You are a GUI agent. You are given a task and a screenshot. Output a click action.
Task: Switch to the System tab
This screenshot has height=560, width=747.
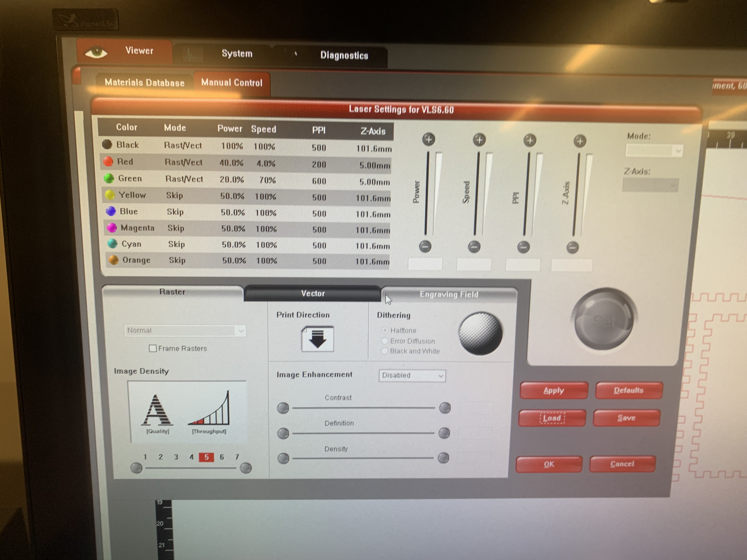[x=223, y=54]
